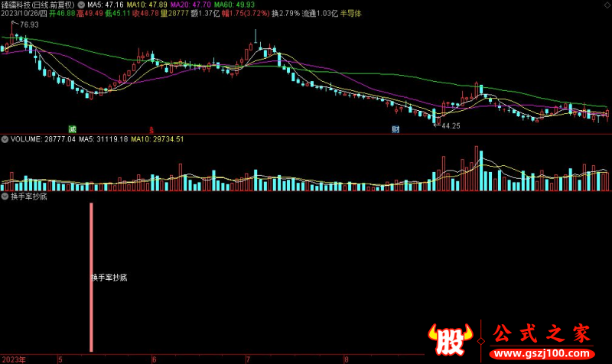Viewport: 612px width, 364px height.
Task: Click the MA60: 49.93 legend label
Action: tap(234, 5)
